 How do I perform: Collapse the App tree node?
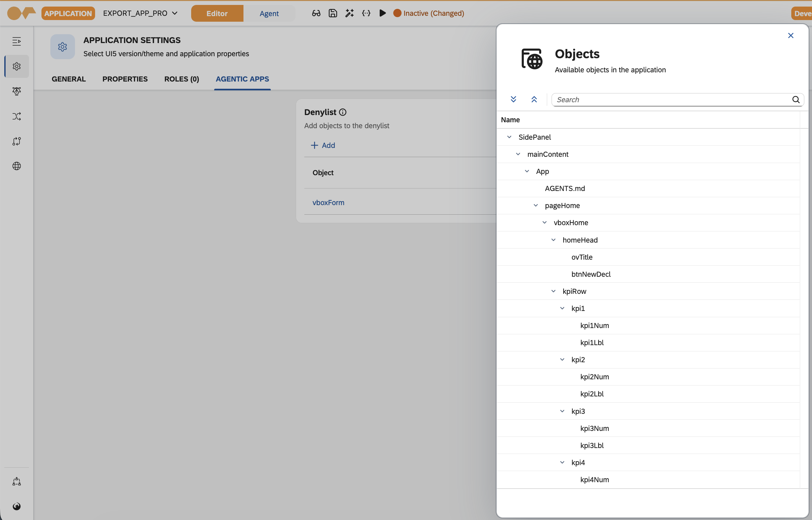point(527,171)
